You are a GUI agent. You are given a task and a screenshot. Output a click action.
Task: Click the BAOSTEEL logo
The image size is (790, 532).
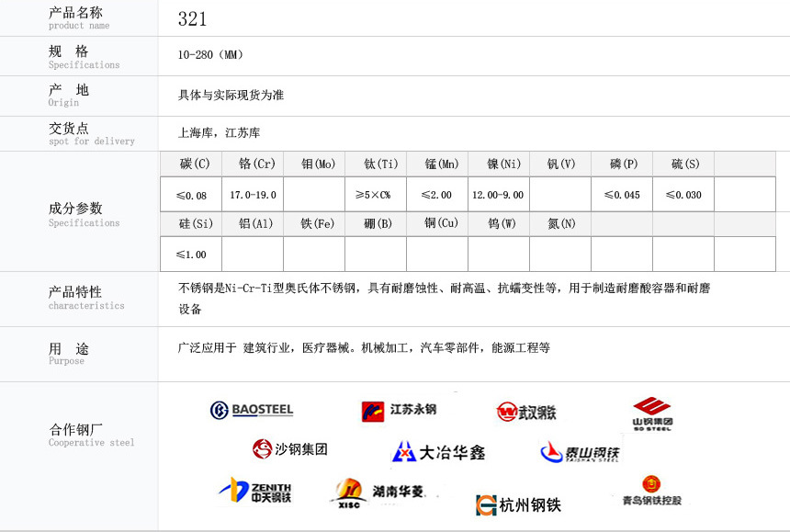[252, 410]
